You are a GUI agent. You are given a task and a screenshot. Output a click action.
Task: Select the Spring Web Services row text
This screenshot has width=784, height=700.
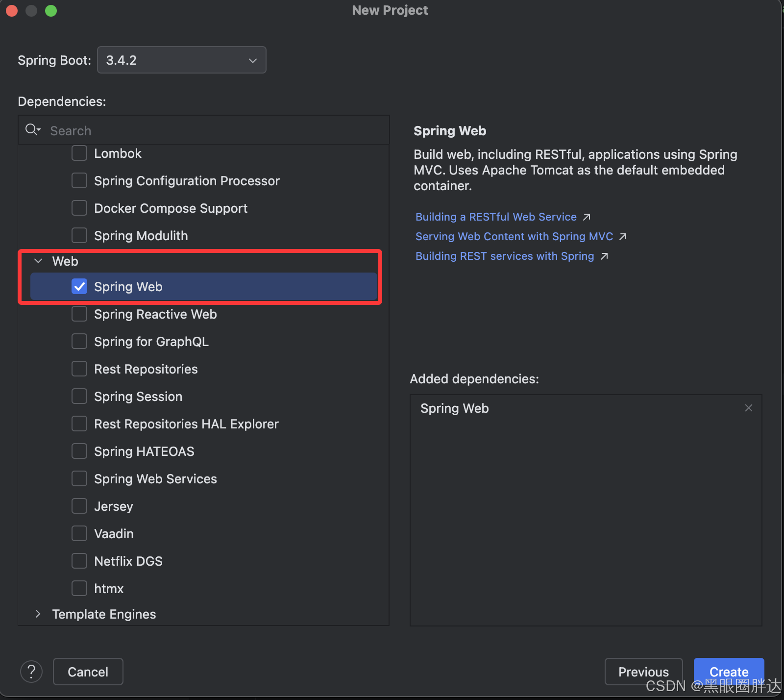click(x=155, y=479)
